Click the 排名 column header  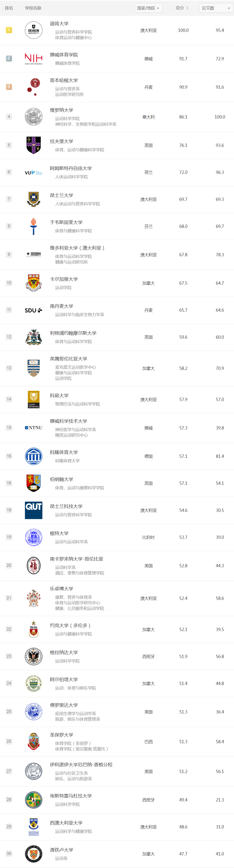[x=9, y=8]
